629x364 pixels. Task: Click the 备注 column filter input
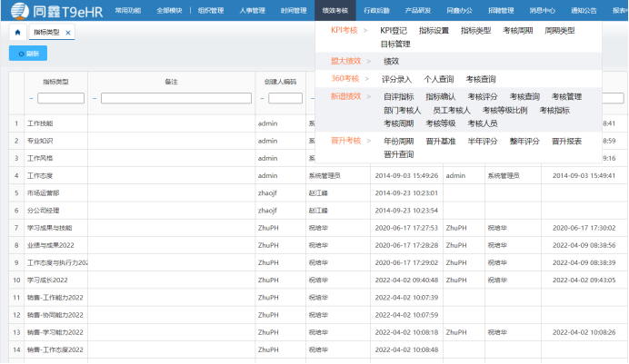click(175, 98)
